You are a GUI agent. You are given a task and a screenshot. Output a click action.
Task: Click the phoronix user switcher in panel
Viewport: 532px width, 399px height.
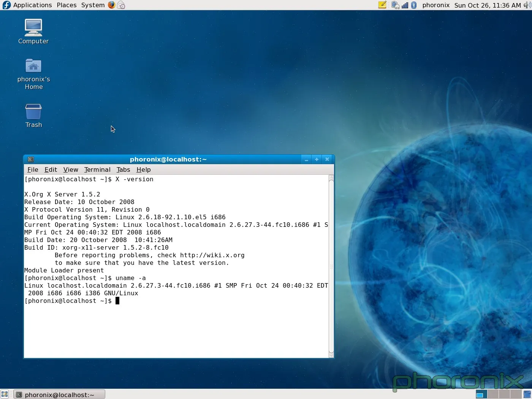436,5
